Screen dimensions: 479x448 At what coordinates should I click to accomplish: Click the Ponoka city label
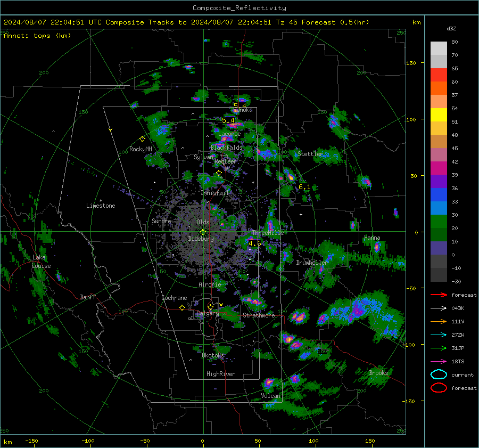[x=243, y=110]
